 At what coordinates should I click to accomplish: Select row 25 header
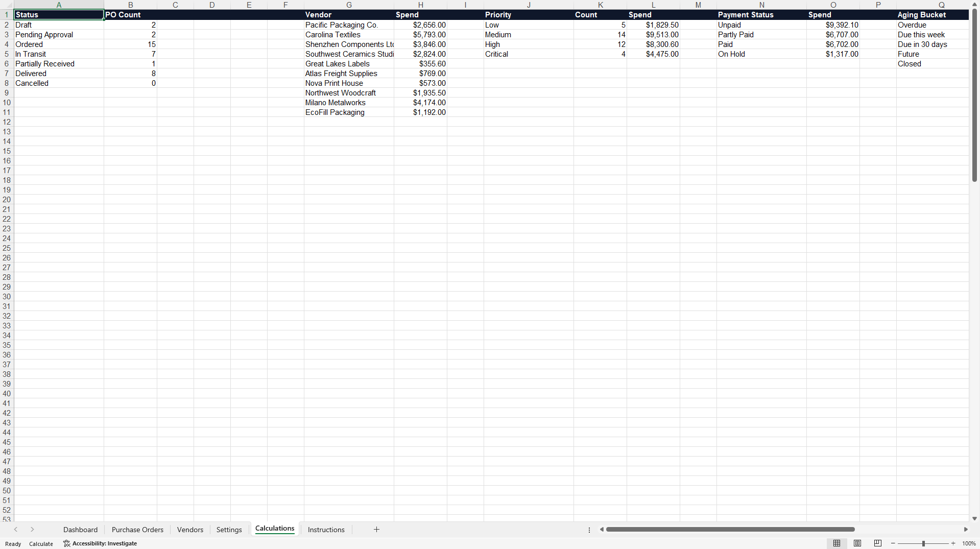point(7,248)
